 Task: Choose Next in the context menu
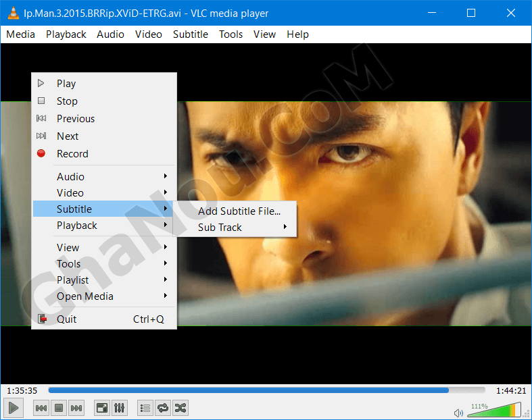(104, 136)
